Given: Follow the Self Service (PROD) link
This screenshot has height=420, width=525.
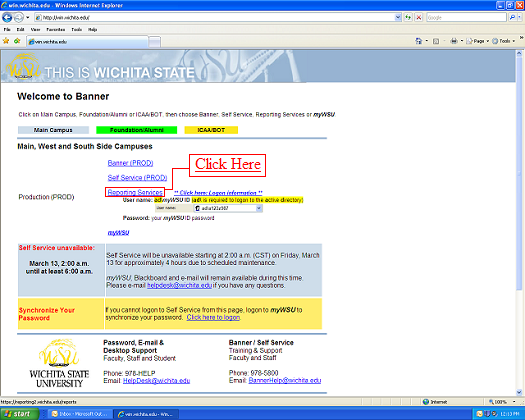Looking at the screenshot, I should [x=137, y=178].
